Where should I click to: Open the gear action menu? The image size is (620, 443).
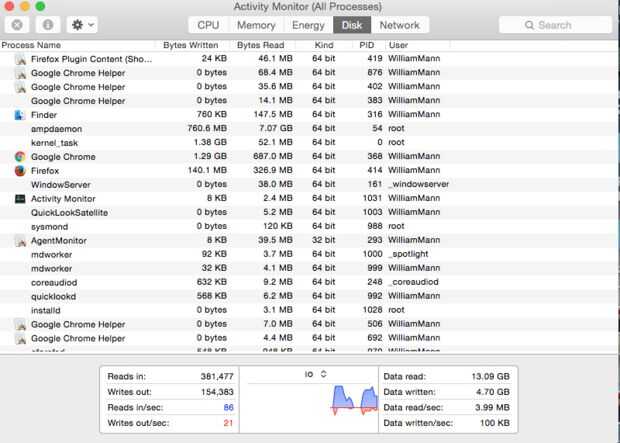click(x=82, y=25)
